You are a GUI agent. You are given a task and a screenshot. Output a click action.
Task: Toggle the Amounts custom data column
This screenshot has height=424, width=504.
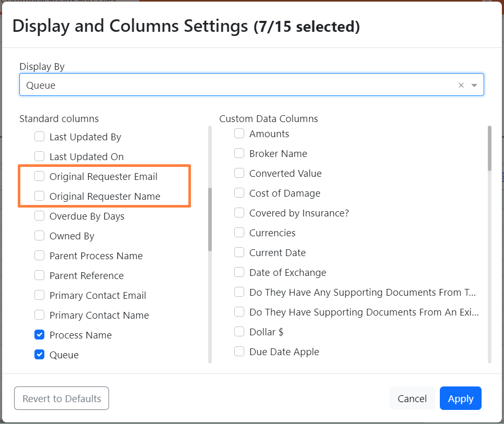pyautogui.click(x=239, y=134)
